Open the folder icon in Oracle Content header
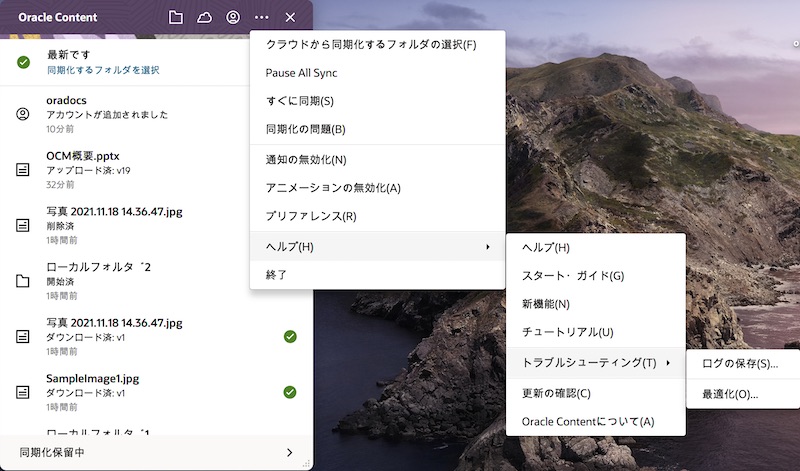The image size is (800, 471). pos(176,17)
